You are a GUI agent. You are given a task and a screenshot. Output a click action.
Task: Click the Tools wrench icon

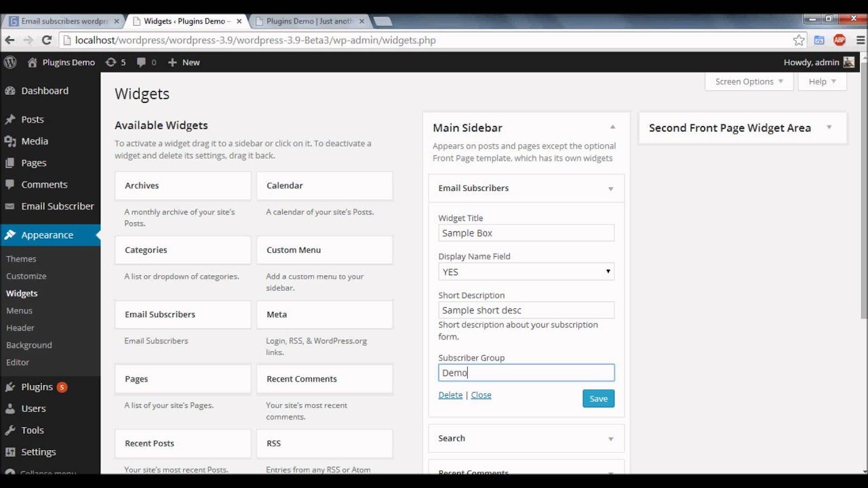10,430
